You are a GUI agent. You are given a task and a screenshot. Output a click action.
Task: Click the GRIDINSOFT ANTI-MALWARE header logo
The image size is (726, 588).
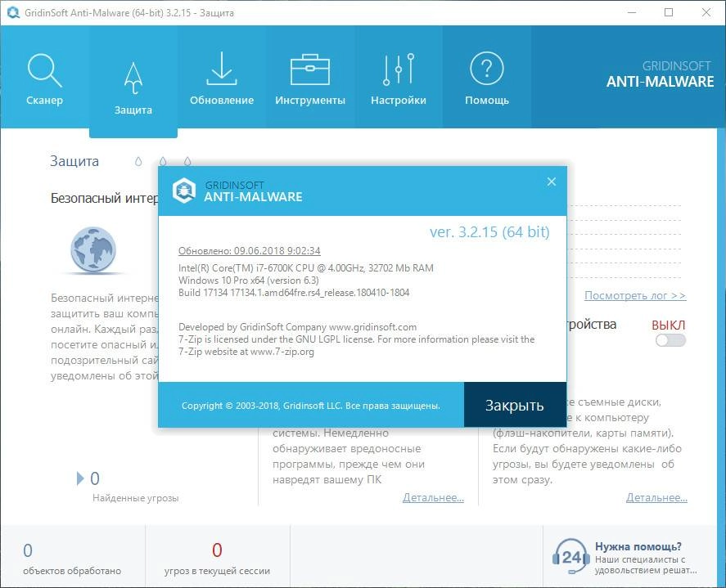(x=660, y=74)
